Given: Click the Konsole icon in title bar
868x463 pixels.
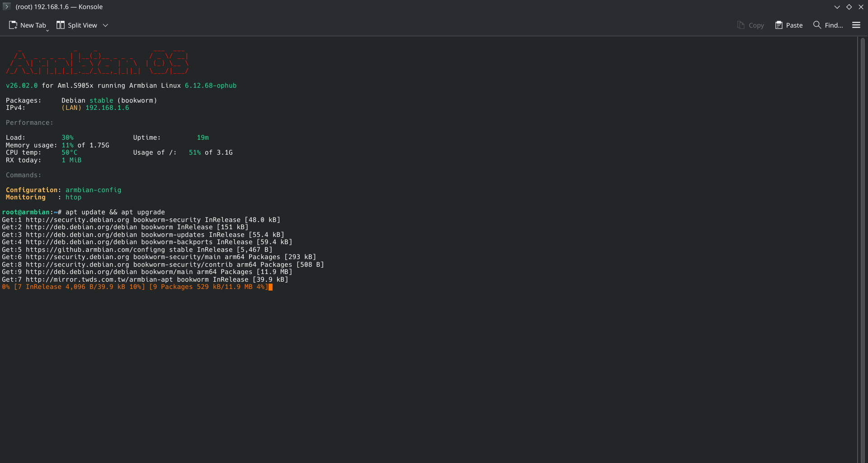Looking at the screenshot, I should (7, 7).
